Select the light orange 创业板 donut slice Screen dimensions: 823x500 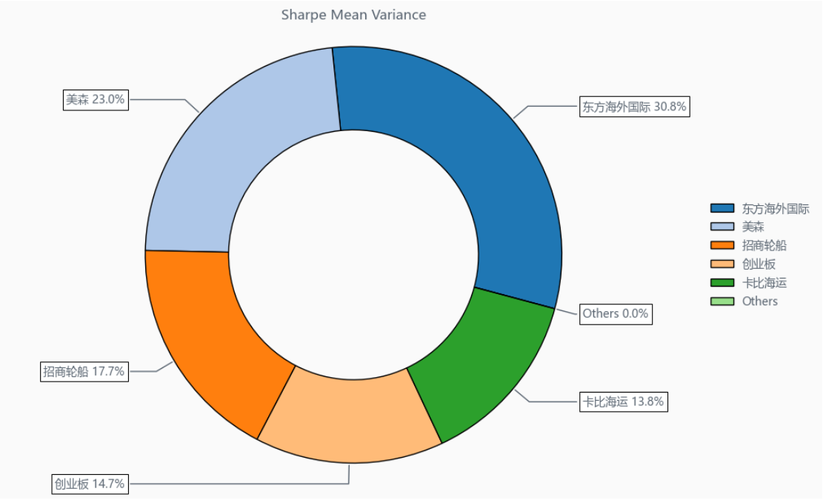(349, 420)
